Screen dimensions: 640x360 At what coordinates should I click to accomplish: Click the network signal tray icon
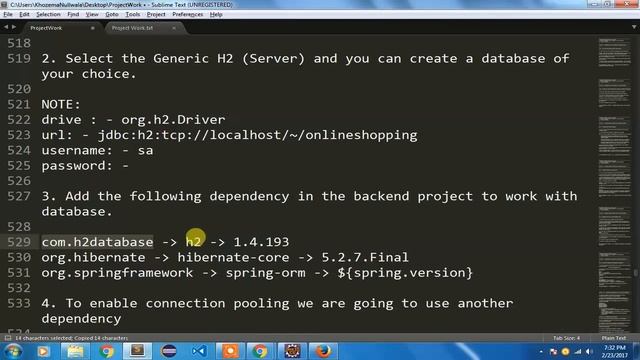[578, 351]
